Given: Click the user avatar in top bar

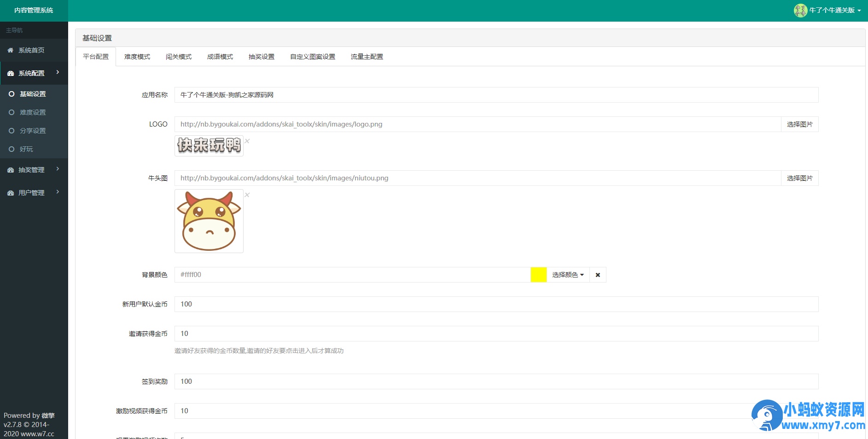Looking at the screenshot, I should pyautogui.click(x=800, y=10).
